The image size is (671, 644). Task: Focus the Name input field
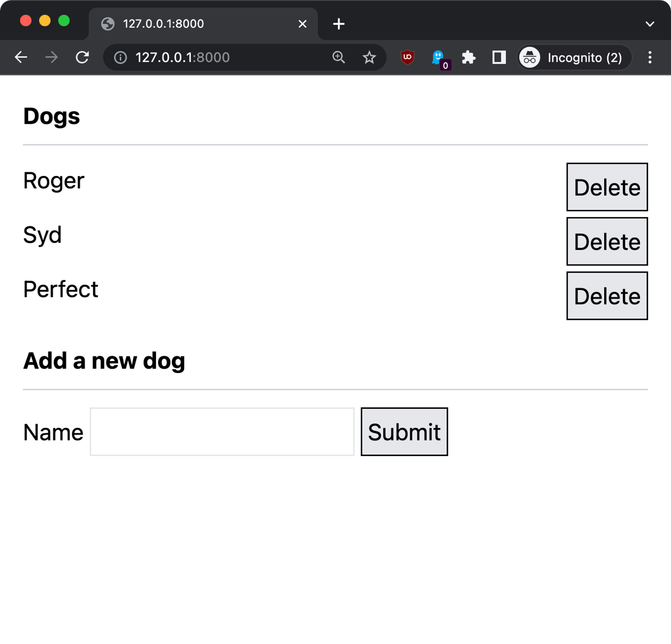[x=222, y=432]
